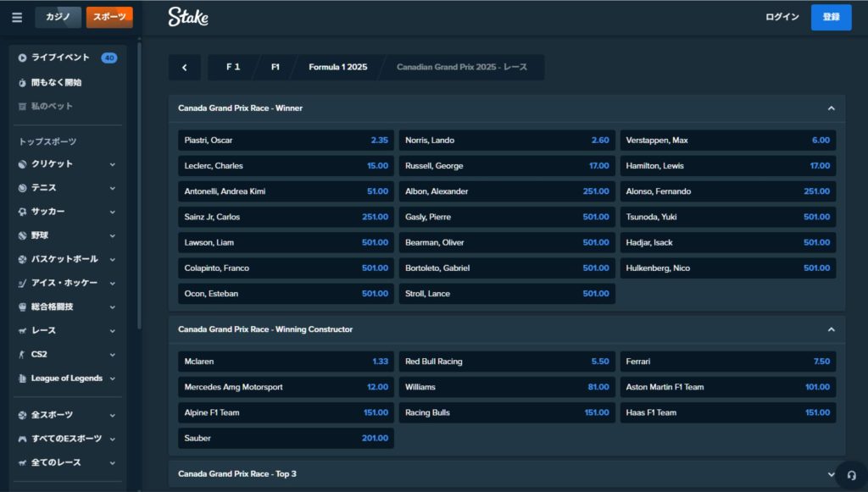
Task: Select Leclerc, Charles odds 15.00
Action: pos(286,166)
